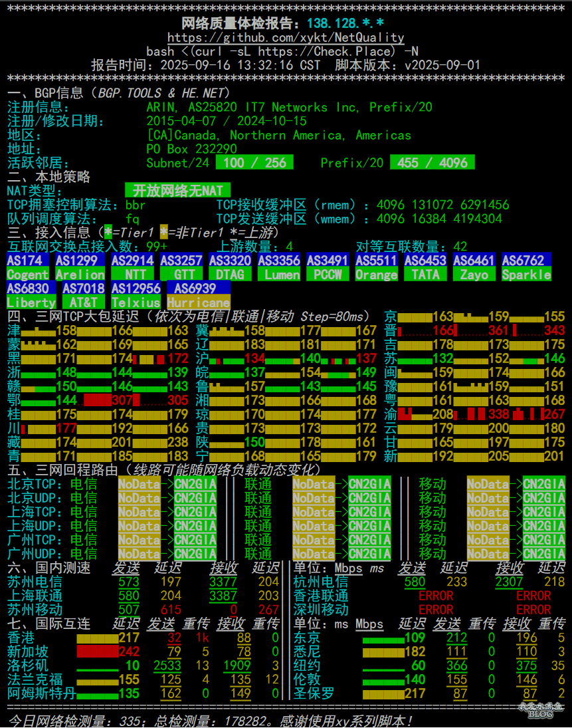Click the red latency bar for 新加坡
Image resolution: width=572 pixels, height=728 pixels.
pos(98,652)
